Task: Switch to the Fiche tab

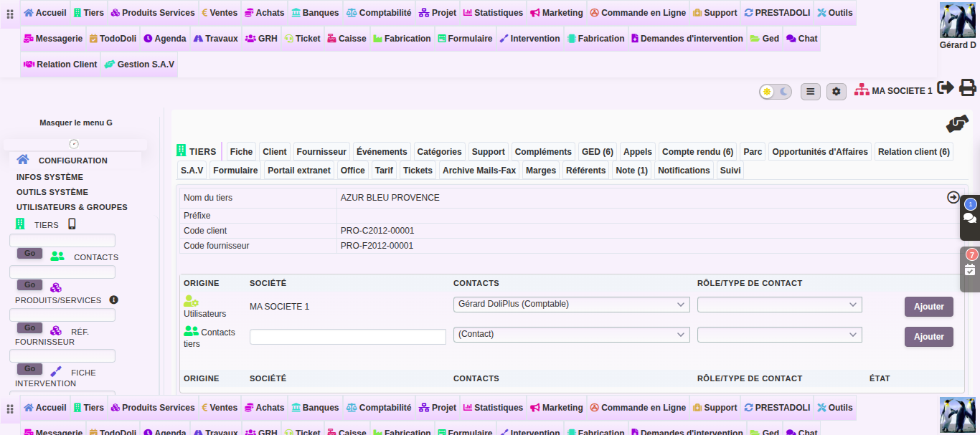Action: coord(241,151)
